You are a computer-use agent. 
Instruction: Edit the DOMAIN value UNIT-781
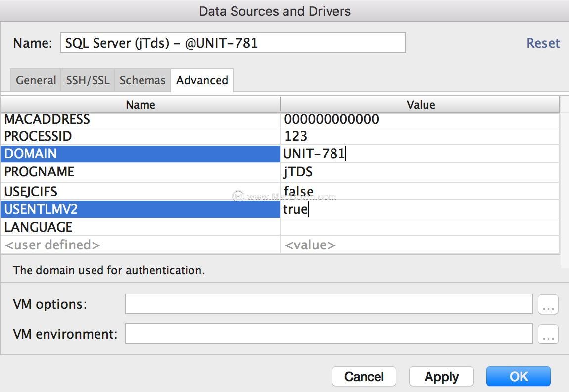click(x=419, y=154)
